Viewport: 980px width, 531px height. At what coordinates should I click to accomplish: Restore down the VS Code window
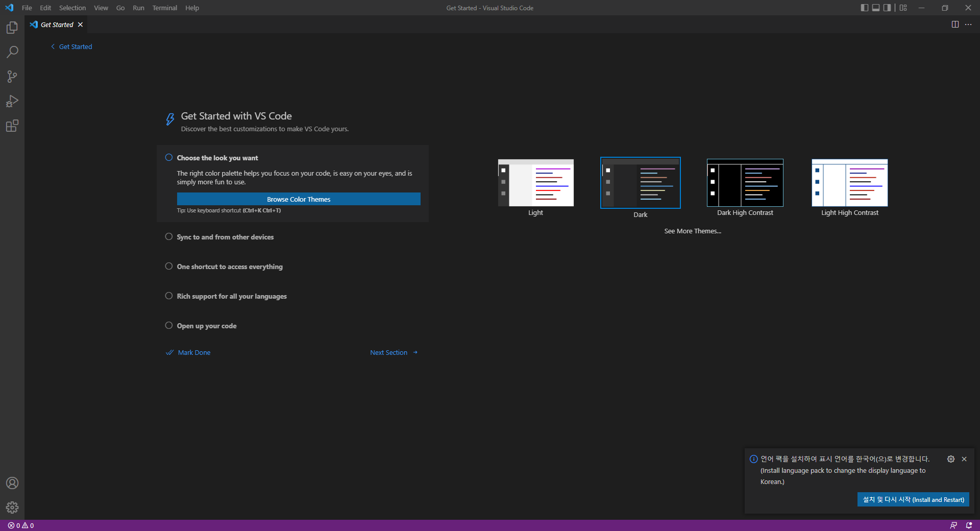click(x=945, y=8)
